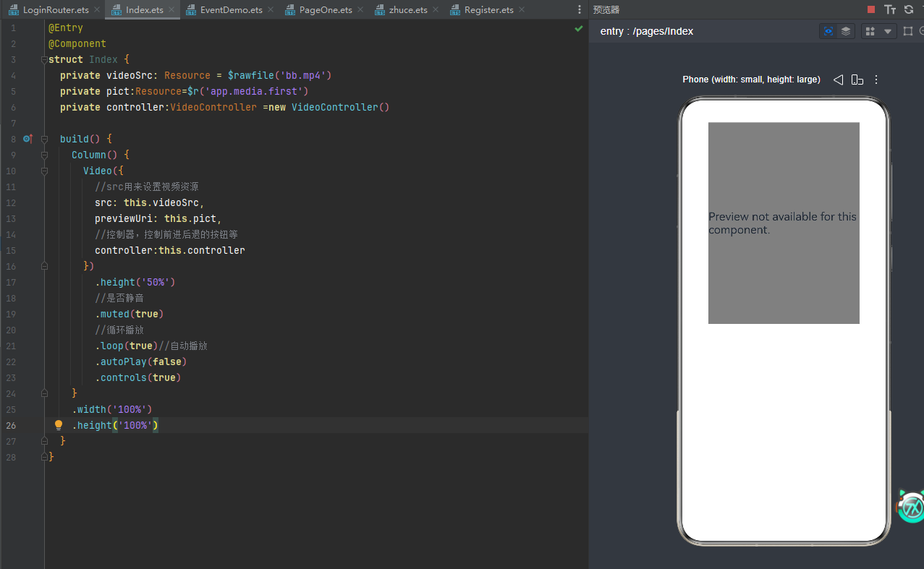The width and height of the screenshot is (924, 569).
Task: Toggle the layers stack icon in previewer
Action: [x=846, y=31]
